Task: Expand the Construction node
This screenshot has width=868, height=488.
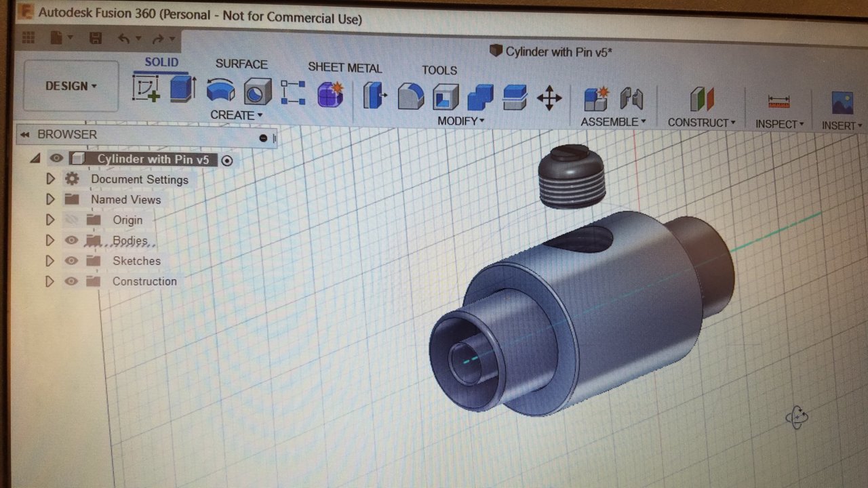Action: tap(50, 281)
